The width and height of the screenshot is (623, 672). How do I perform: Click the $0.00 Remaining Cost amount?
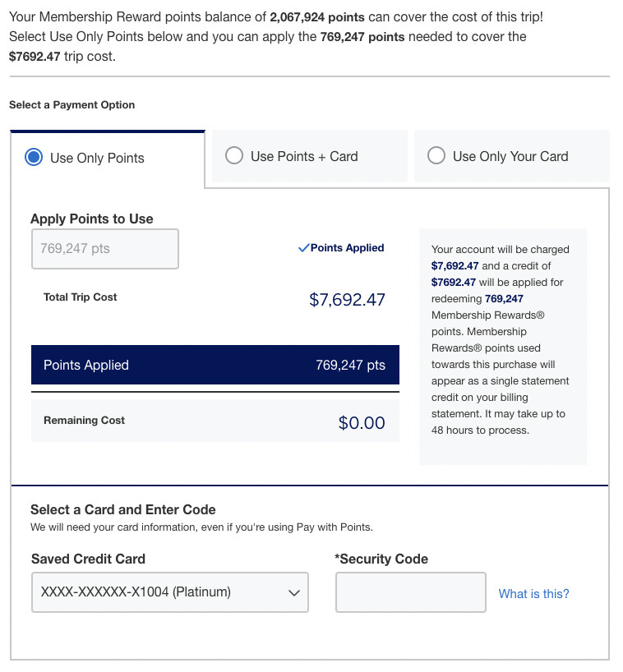(x=362, y=423)
